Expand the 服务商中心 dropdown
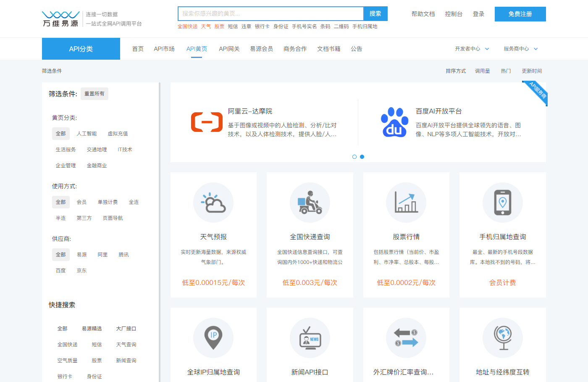The width and height of the screenshot is (588, 382). tap(521, 49)
